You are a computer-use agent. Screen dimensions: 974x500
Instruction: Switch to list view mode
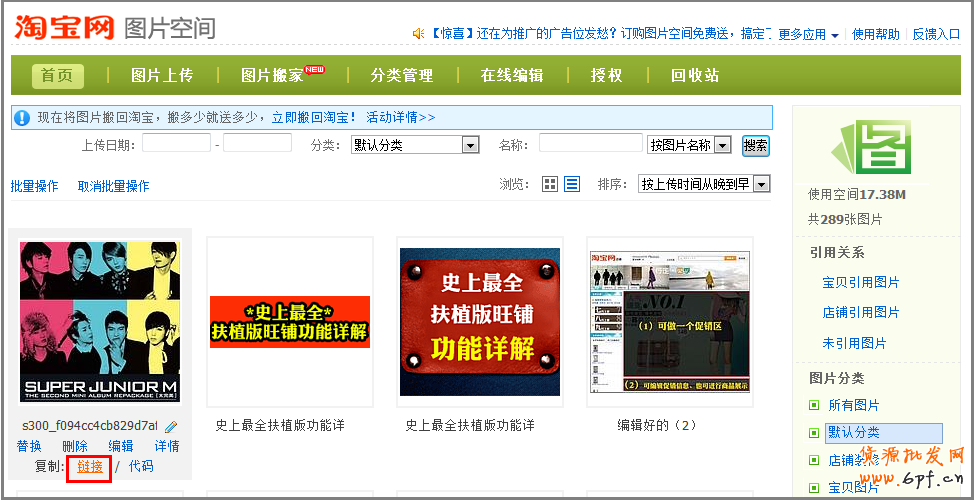[x=572, y=184]
